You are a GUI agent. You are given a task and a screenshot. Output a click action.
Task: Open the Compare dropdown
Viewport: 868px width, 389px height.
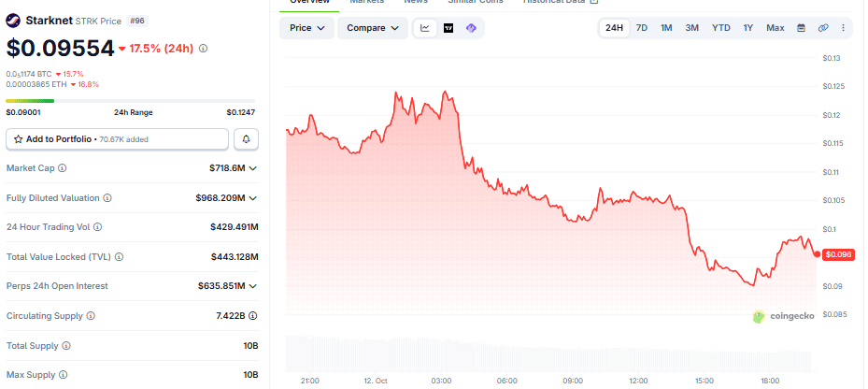[x=373, y=28]
